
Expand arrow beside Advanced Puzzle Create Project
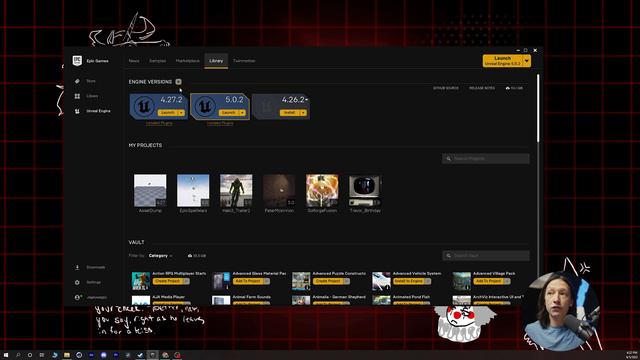tap(347, 281)
